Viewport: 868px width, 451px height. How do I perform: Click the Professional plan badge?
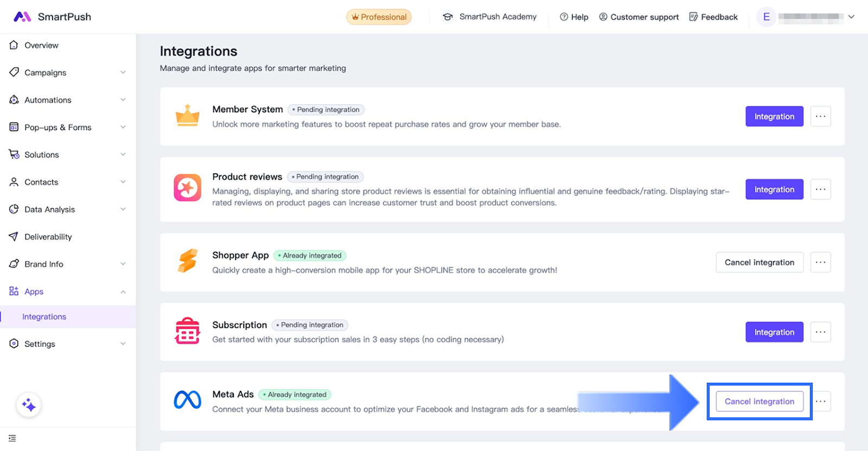379,17
